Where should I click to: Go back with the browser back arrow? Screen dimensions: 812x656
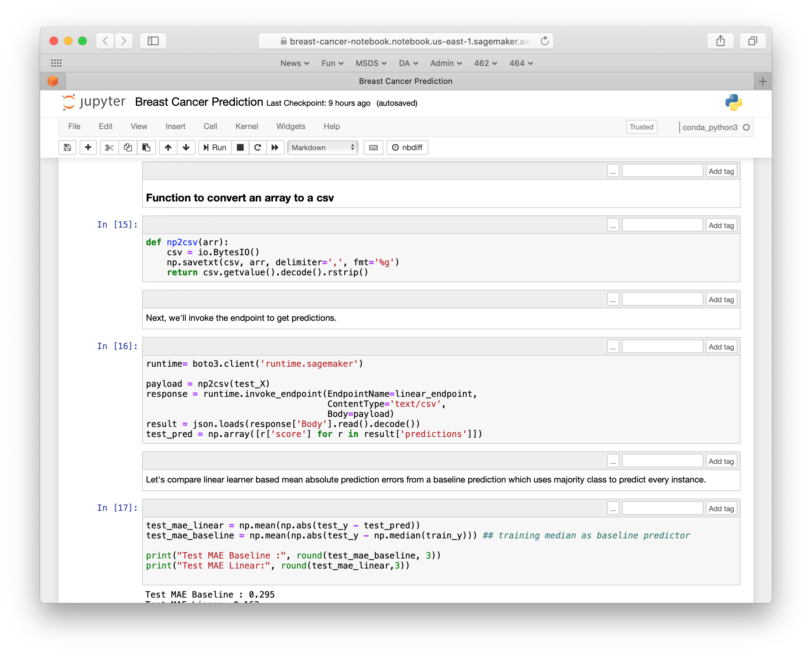pyautogui.click(x=105, y=41)
